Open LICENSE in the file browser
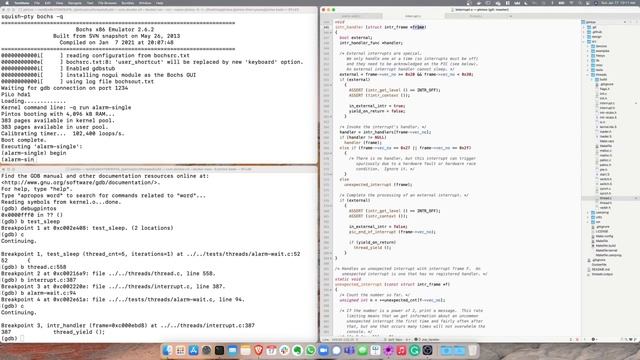 click(602, 231)
